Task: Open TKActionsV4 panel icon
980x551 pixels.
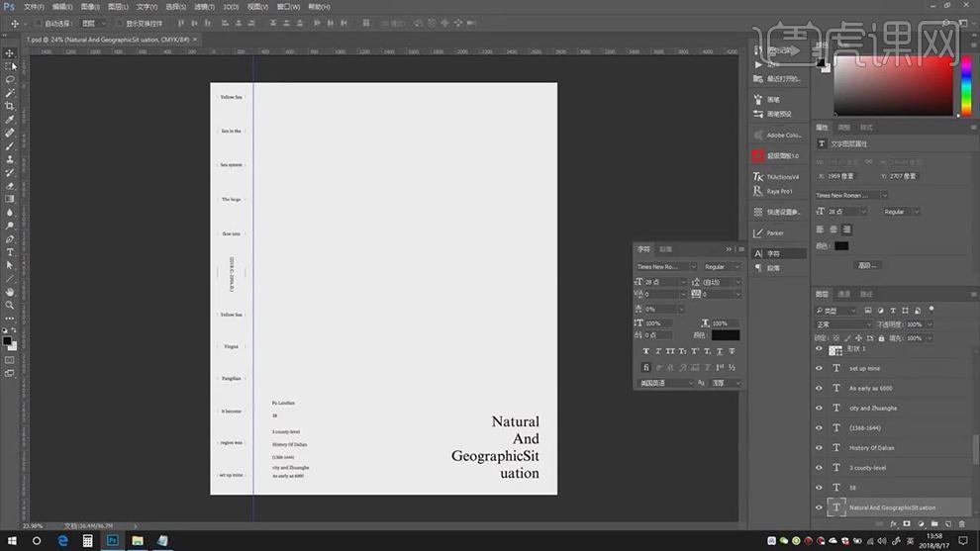Action: [758, 177]
